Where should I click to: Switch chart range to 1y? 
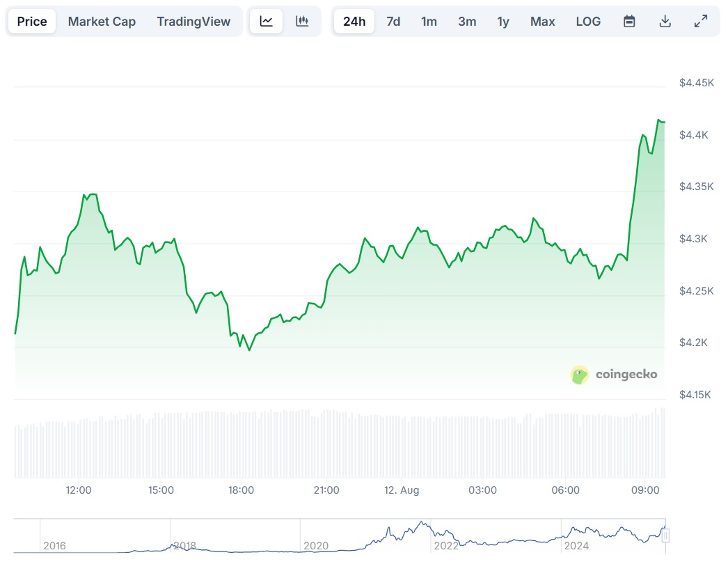pos(503,22)
